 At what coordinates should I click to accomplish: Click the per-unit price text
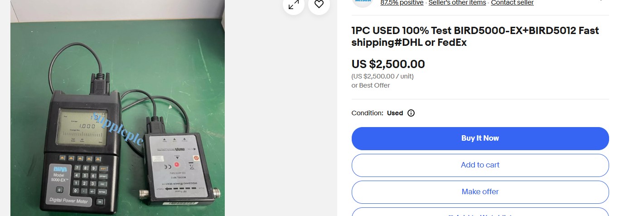click(382, 76)
